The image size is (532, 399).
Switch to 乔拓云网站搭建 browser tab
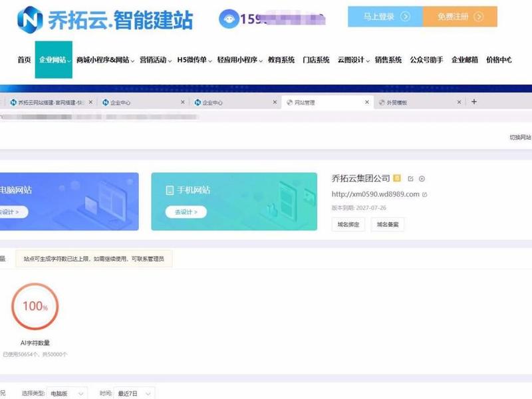pyautogui.click(x=51, y=102)
